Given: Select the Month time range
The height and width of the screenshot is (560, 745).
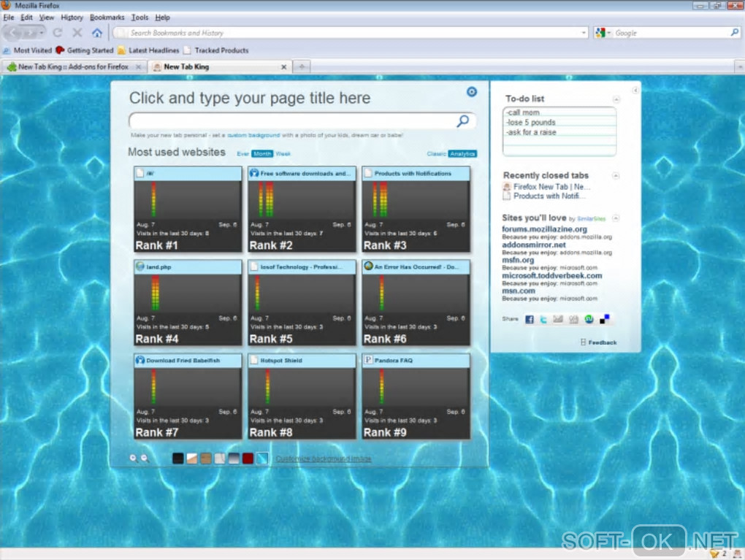Looking at the screenshot, I should tap(262, 154).
